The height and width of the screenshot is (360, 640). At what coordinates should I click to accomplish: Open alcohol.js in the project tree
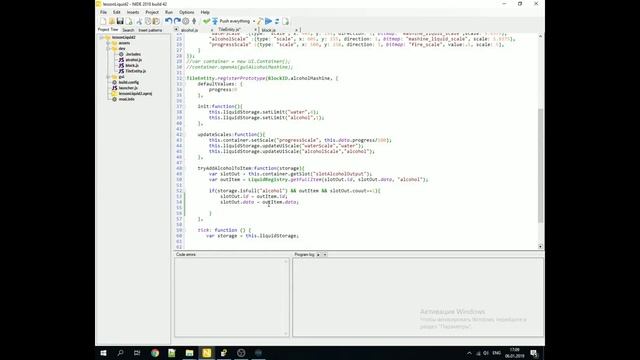(x=133, y=60)
